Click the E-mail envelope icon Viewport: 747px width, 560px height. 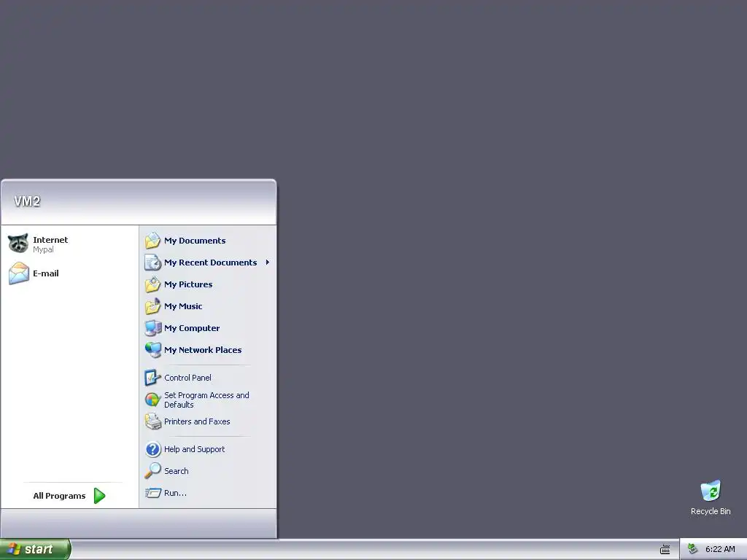click(x=18, y=273)
